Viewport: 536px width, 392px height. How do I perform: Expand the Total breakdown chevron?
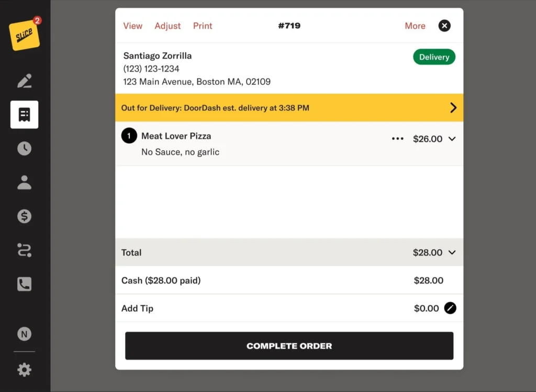pos(452,252)
